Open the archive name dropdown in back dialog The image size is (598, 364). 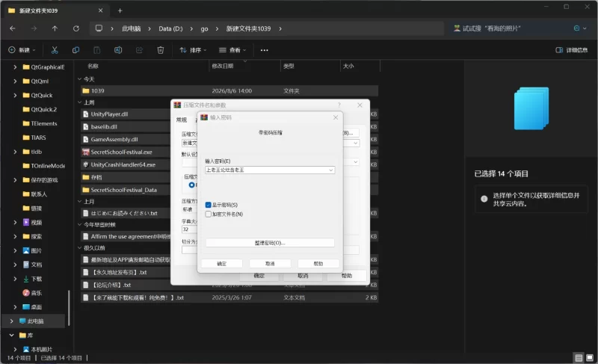click(356, 144)
